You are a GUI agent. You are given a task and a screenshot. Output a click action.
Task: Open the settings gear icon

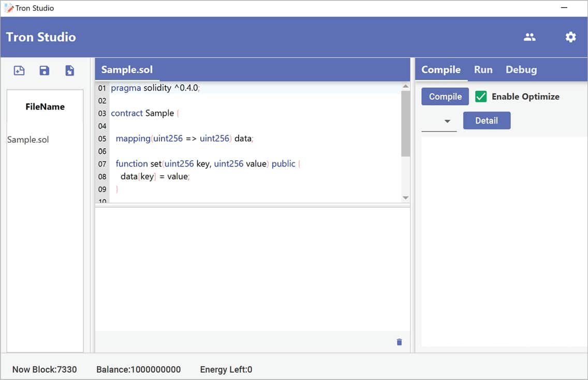[570, 37]
